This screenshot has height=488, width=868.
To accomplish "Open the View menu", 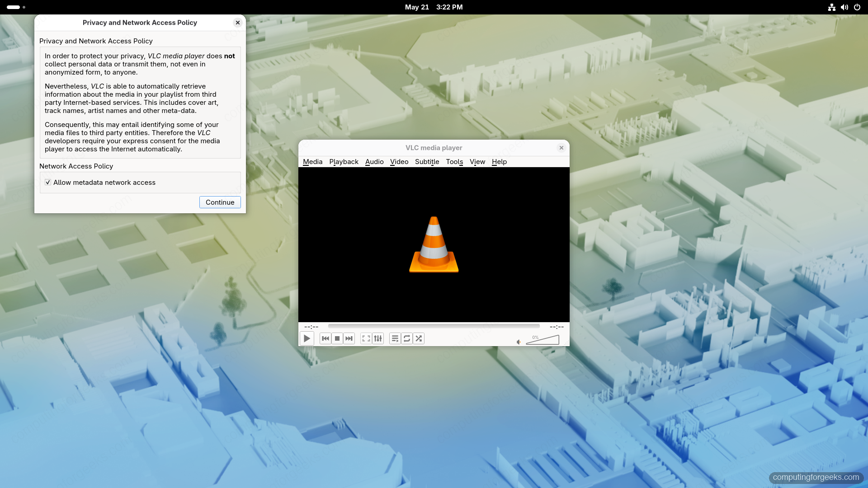I will pos(477,162).
